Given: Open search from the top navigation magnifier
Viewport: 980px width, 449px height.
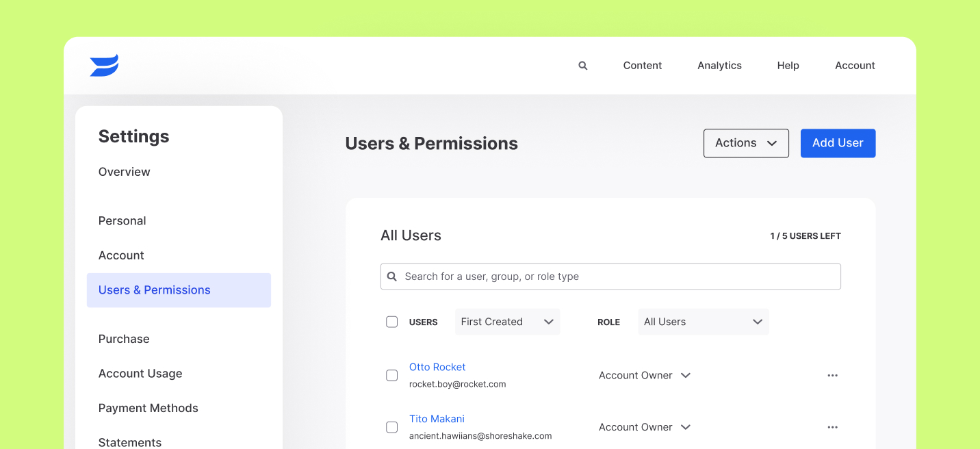Looking at the screenshot, I should [582, 65].
